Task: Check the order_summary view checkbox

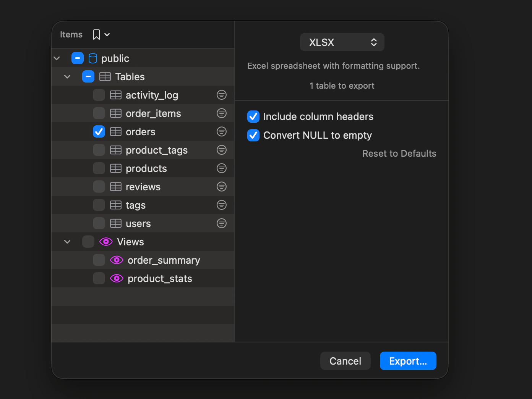Action: [x=99, y=260]
